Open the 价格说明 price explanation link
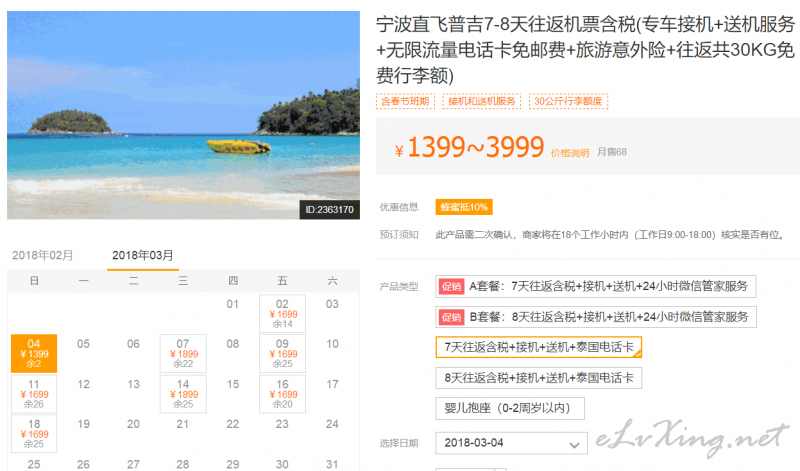 click(x=570, y=153)
